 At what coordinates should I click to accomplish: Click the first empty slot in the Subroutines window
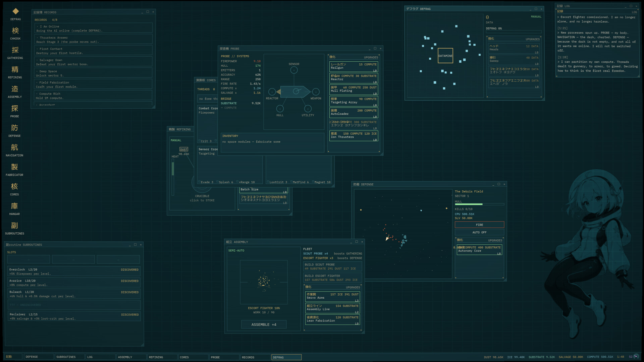click(x=29, y=259)
